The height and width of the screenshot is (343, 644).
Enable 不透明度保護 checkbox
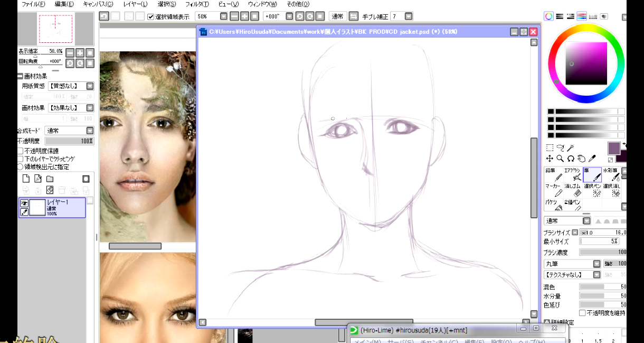[x=20, y=151]
